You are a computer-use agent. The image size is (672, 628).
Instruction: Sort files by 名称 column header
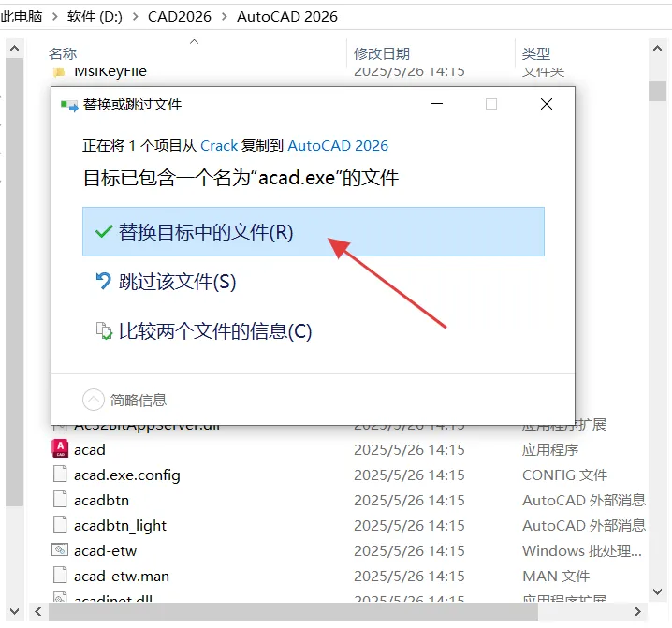pyautogui.click(x=63, y=54)
